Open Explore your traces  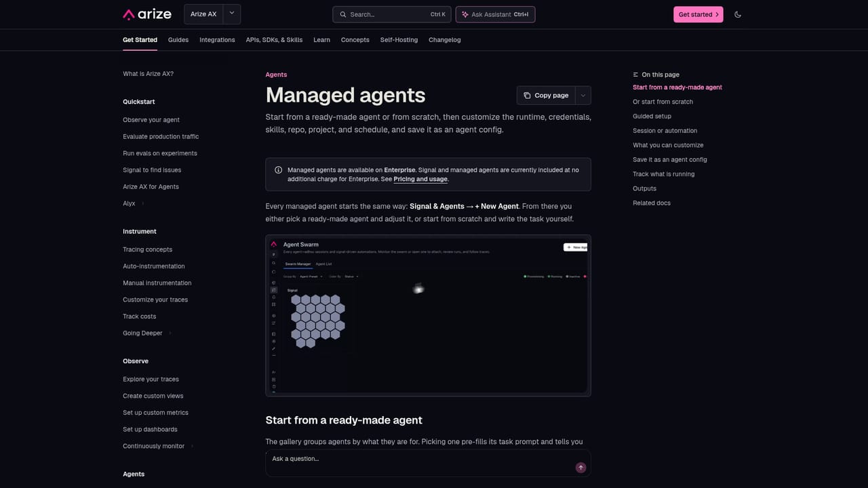[151, 380]
